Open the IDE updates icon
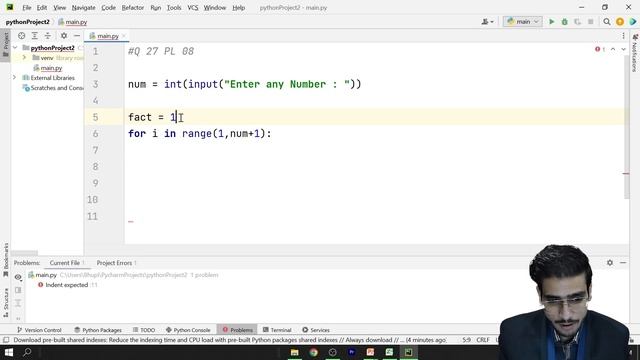This screenshot has height=360, width=640. (x=620, y=22)
